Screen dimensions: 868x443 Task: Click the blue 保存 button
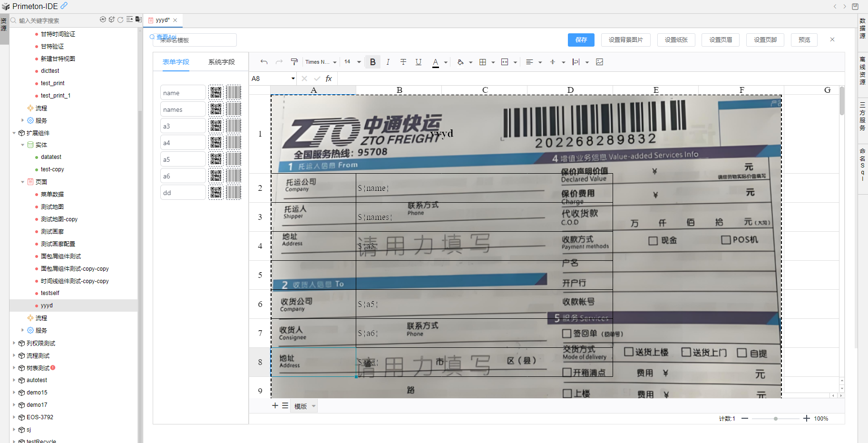click(581, 40)
